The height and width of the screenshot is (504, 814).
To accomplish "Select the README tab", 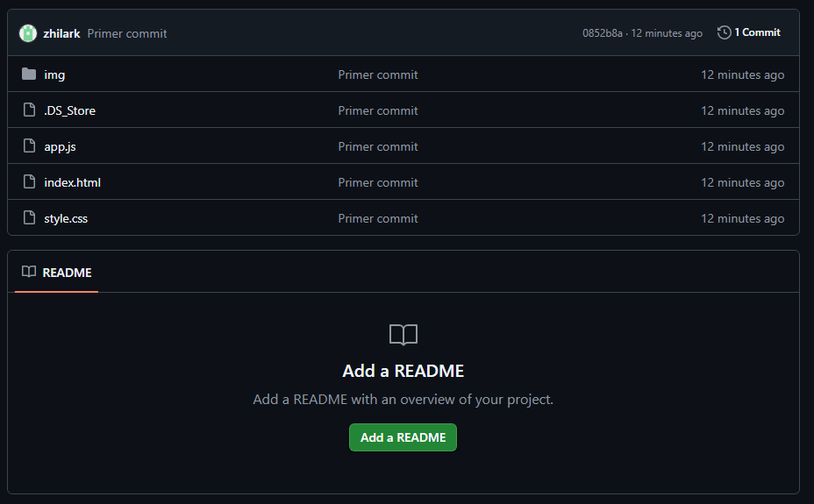I will coord(57,273).
